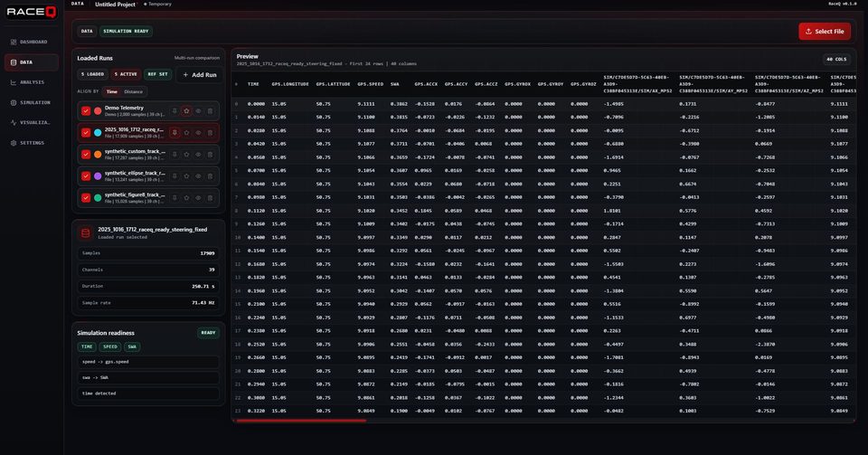Click the 5 ACTIVE badge
Image resolution: width=868 pixels, height=455 pixels.
tap(126, 74)
